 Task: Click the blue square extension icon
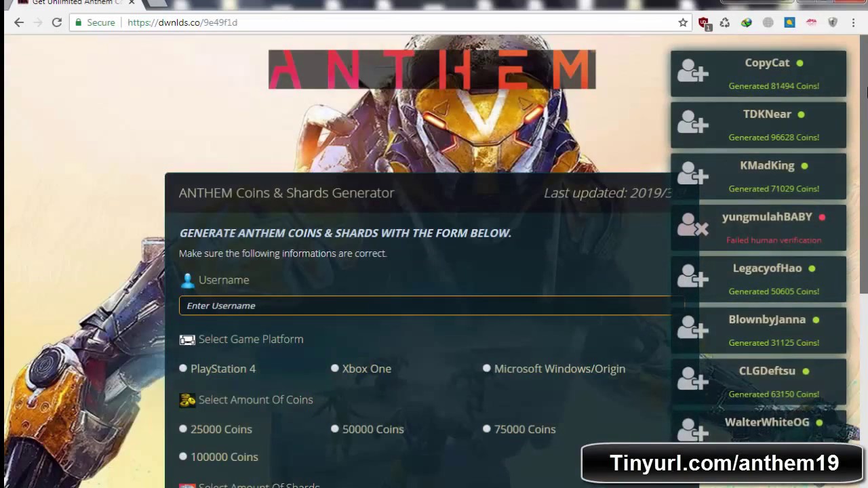[x=790, y=22]
